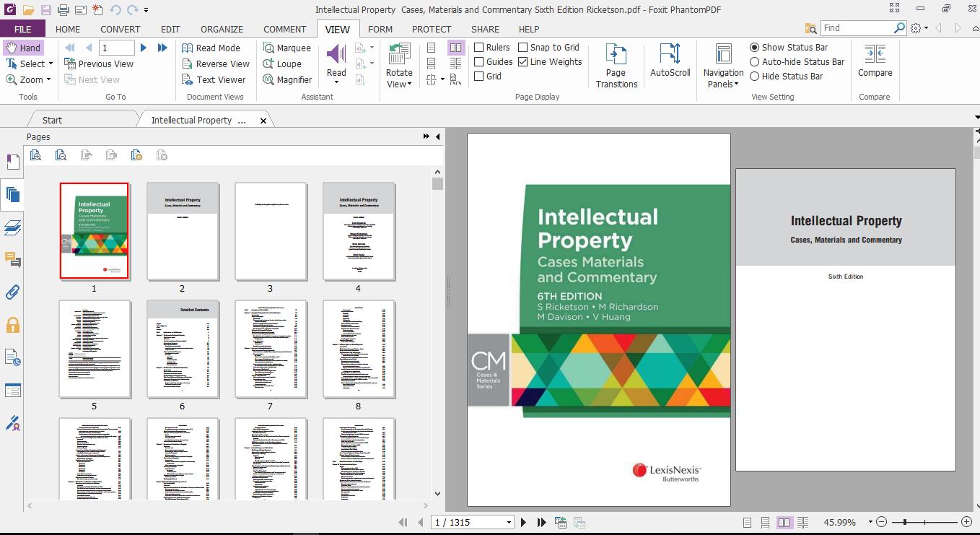
Task: Open the Comments sidebar panel
Action: point(12,260)
